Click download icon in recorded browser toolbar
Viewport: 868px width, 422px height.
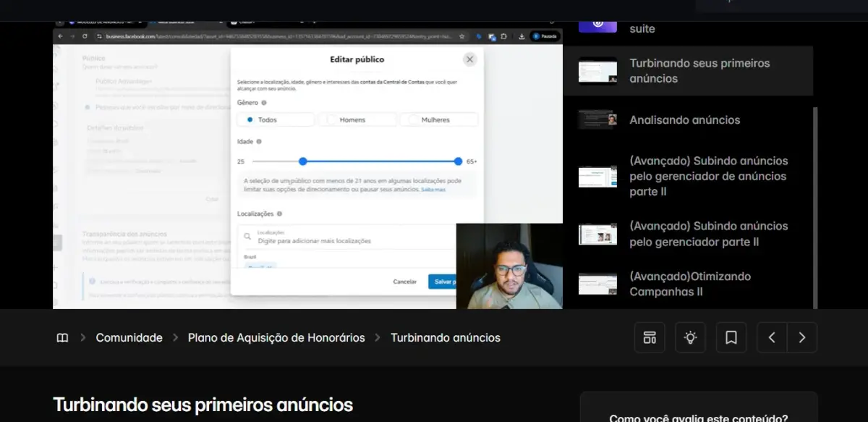point(522,36)
